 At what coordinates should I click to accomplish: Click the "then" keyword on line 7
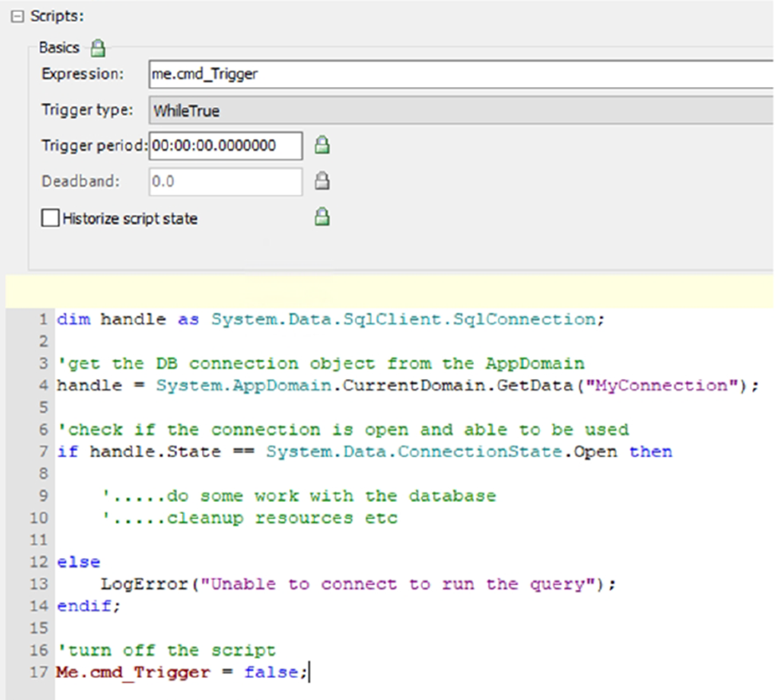651,452
